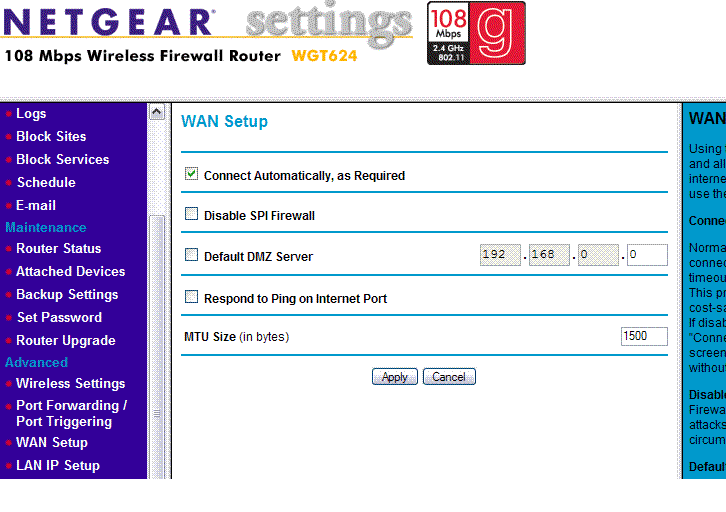
Task: Open LAN IP Setup page
Action: pyautogui.click(x=58, y=466)
